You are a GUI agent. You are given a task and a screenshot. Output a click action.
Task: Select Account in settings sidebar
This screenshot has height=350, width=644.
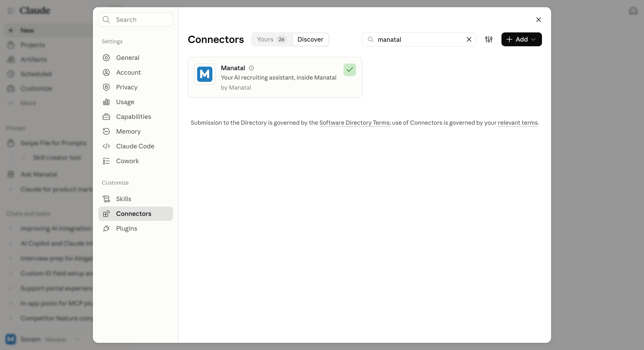click(136, 72)
